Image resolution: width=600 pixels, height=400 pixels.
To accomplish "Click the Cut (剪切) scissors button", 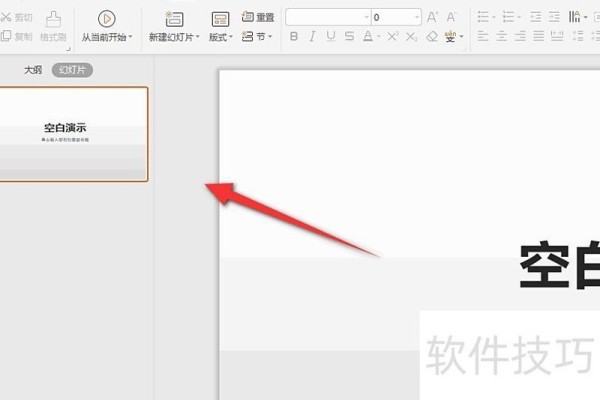I will point(16,17).
